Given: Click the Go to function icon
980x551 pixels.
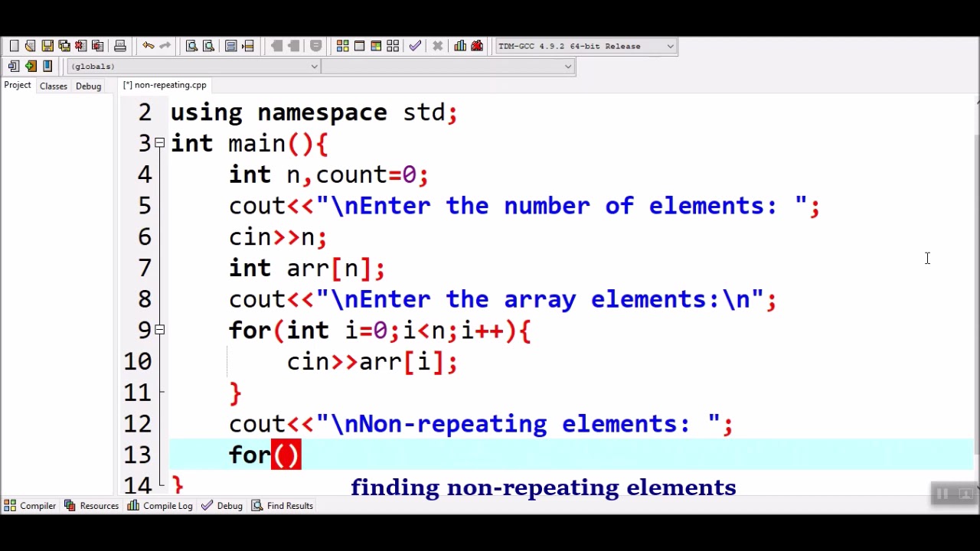Looking at the screenshot, I should point(231,46).
